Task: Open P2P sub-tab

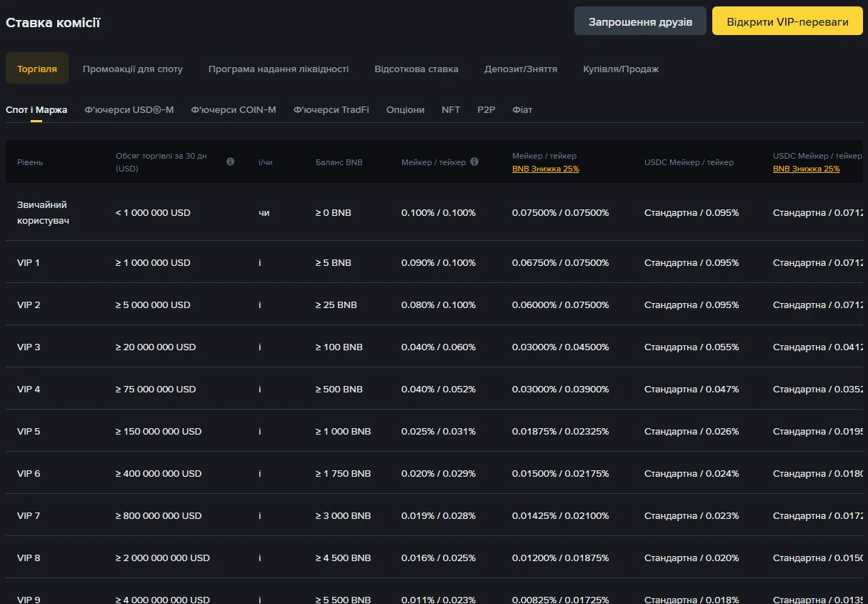Action: tap(487, 109)
